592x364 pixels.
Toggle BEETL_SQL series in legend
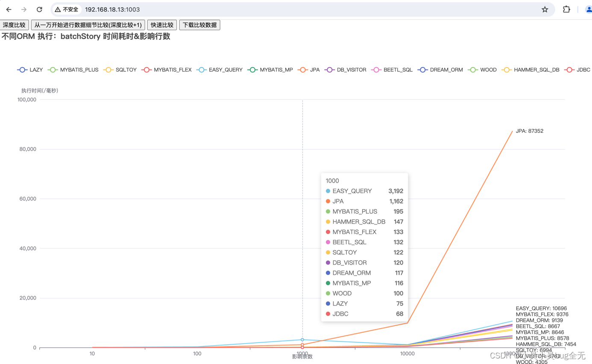392,70
